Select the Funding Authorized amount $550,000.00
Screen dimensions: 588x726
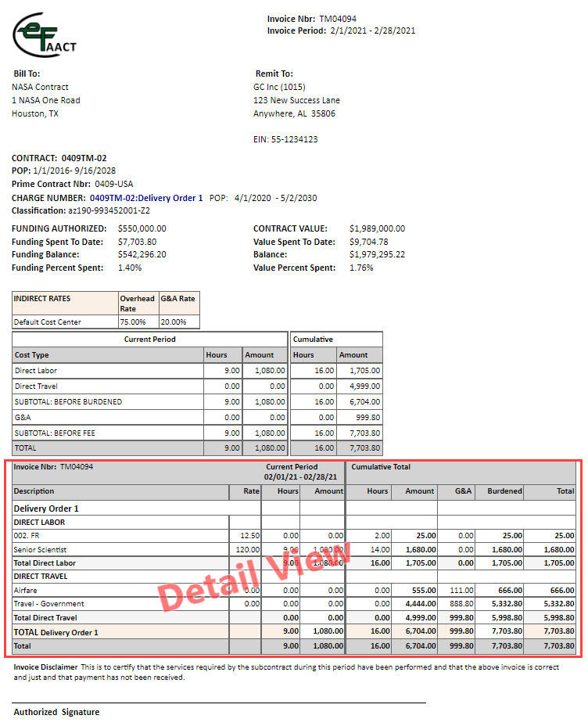pos(142,228)
